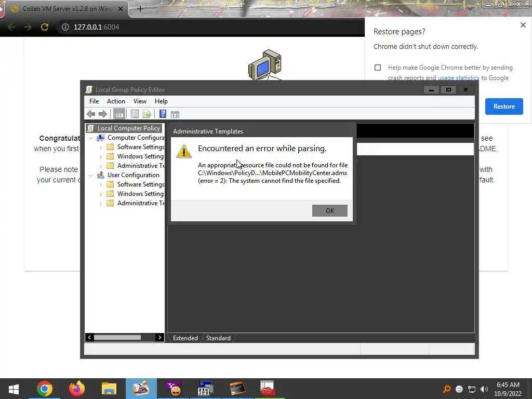This screenshot has height=399, width=532.
Task: Open Firefox from the taskbar
Action: click(77, 389)
